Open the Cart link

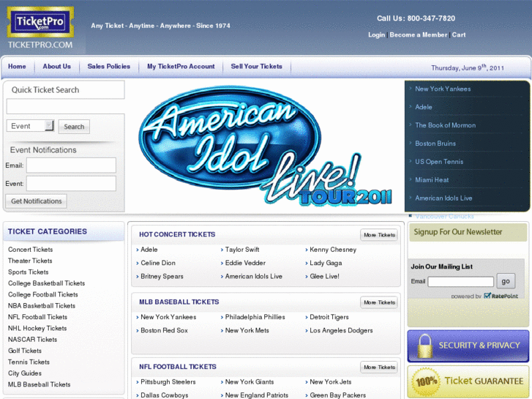pos(459,34)
